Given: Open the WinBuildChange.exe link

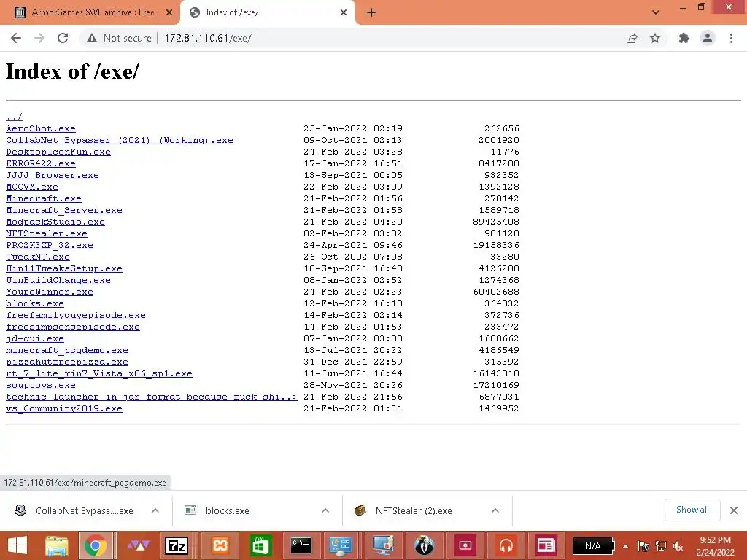Looking at the screenshot, I should (x=58, y=280).
